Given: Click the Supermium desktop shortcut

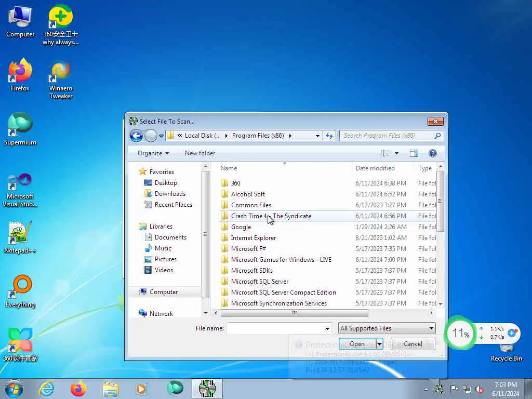Looking at the screenshot, I should click(20, 129).
